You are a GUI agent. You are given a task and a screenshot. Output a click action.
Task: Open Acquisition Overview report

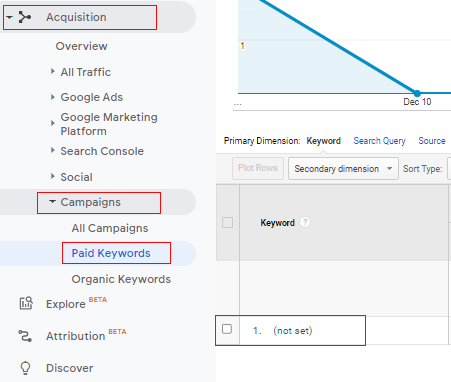click(81, 46)
